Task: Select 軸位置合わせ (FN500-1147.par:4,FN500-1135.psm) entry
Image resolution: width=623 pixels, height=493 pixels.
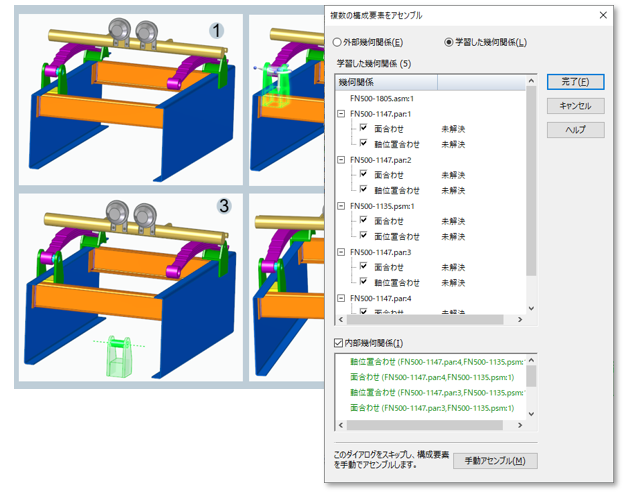Action: pyautogui.click(x=437, y=362)
